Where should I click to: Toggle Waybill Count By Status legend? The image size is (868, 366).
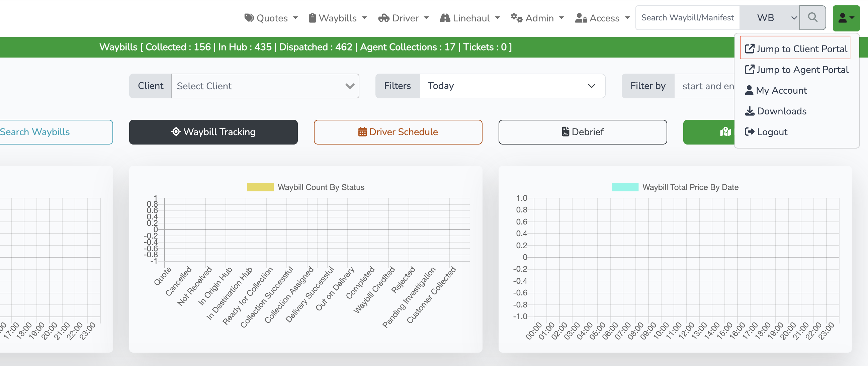click(305, 187)
